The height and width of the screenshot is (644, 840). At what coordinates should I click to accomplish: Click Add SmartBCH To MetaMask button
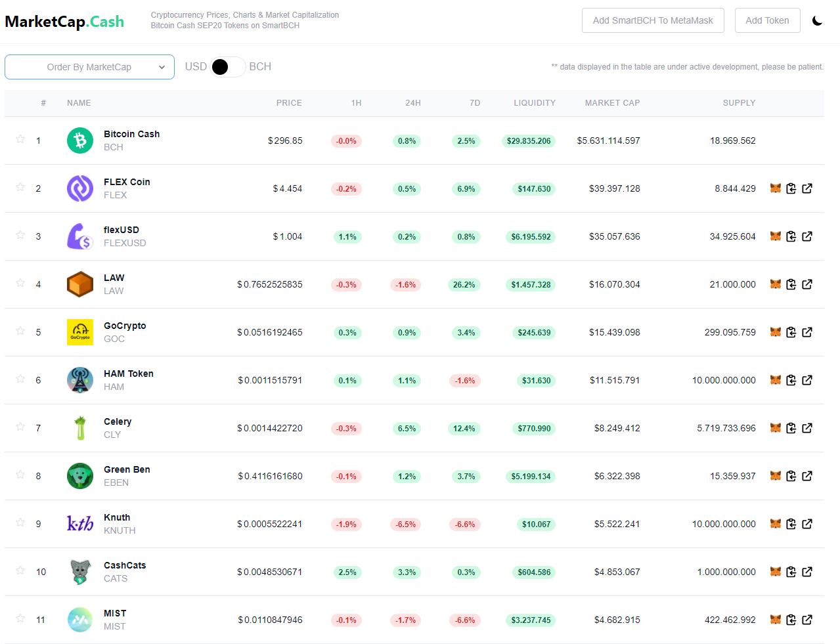(653, 20)
